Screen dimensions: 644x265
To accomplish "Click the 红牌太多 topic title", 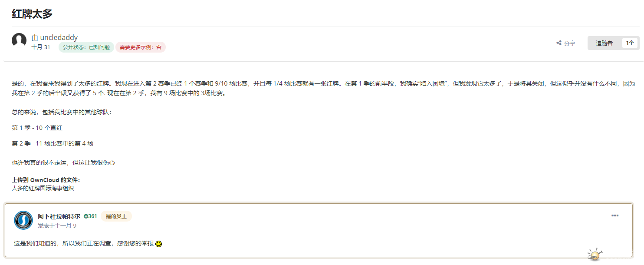I will click(x=32, y=13).
